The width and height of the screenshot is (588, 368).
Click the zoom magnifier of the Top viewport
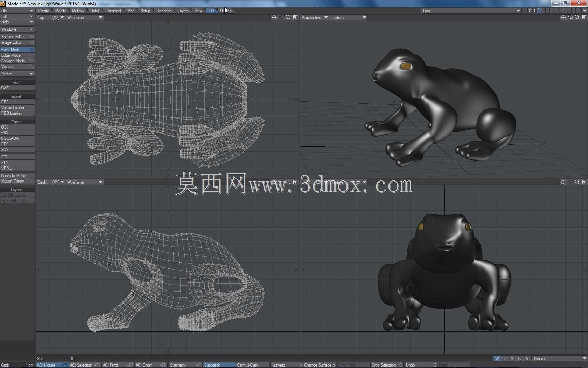coord(288,18)
